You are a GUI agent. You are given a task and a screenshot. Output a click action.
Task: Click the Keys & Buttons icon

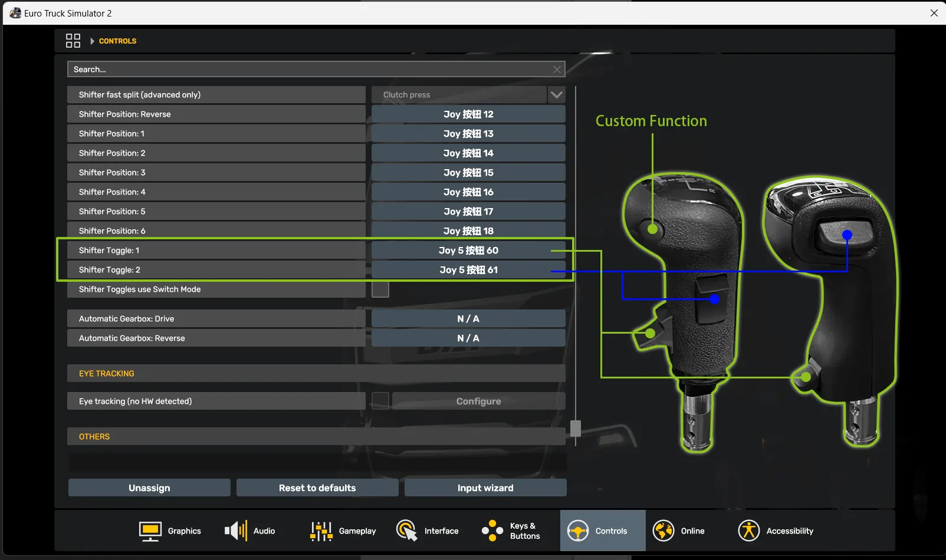(492, 531)
